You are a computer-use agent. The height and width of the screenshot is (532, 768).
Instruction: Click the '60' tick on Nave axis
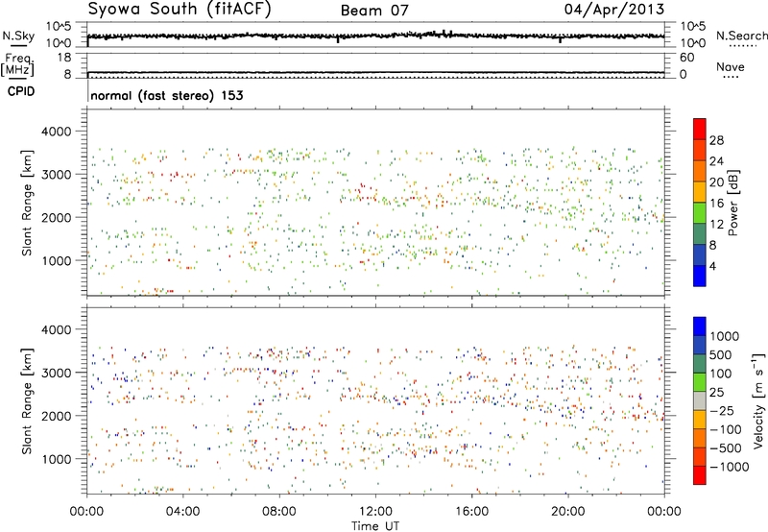[687, 58]
